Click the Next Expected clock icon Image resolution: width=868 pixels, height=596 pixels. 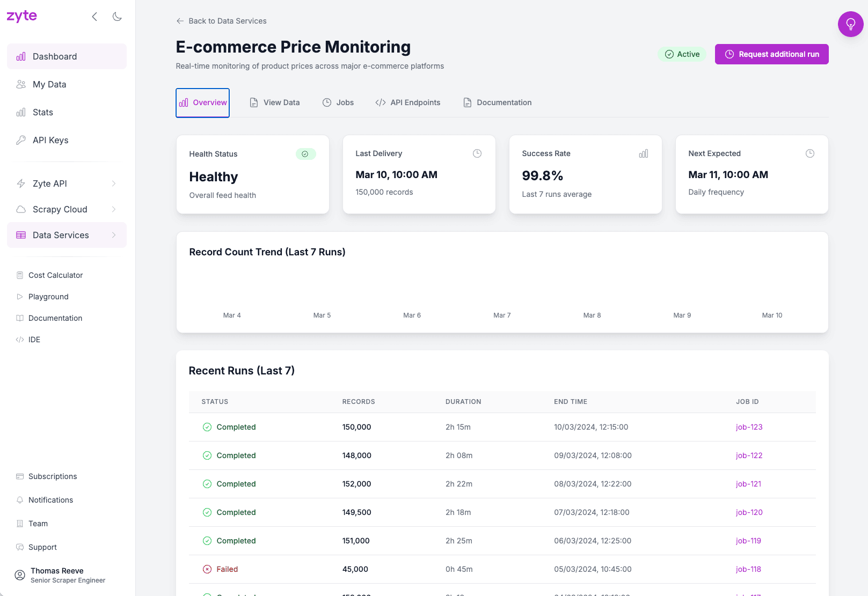coord(810,153)
